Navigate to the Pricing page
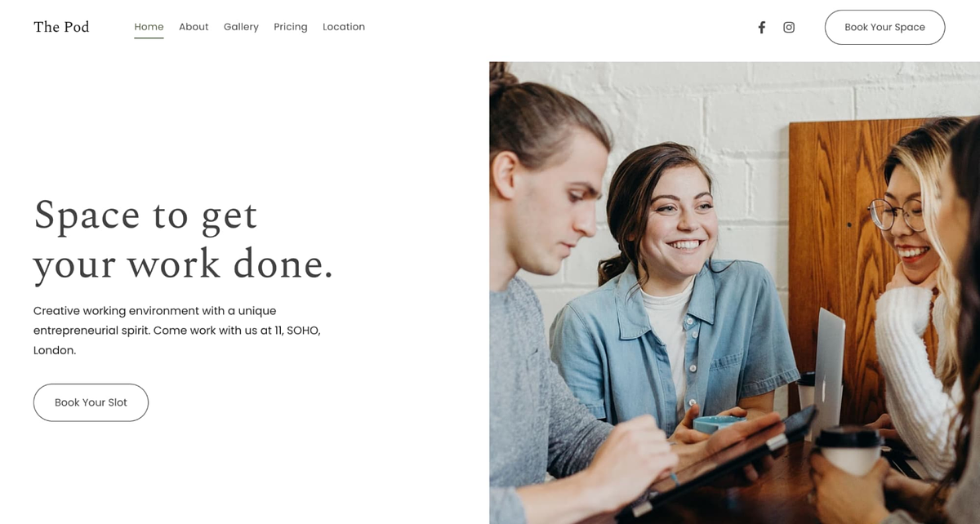 pos(291,27)
